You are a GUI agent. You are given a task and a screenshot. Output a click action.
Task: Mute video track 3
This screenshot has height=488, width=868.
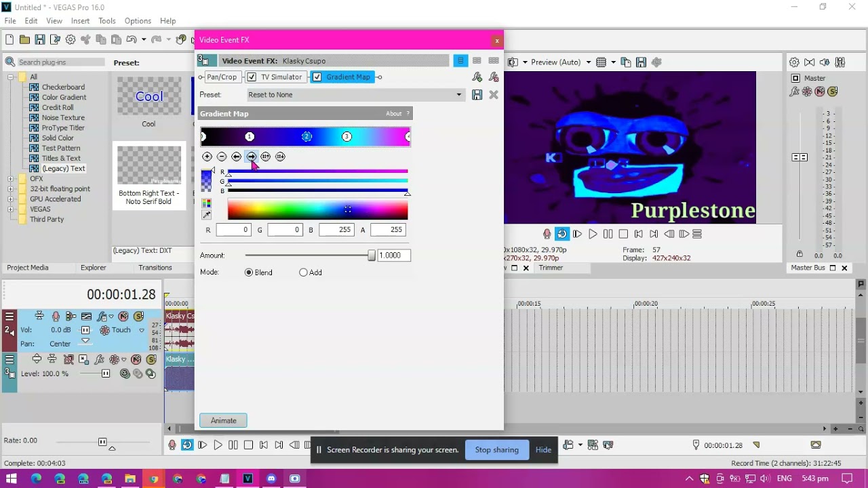(136, 360)
